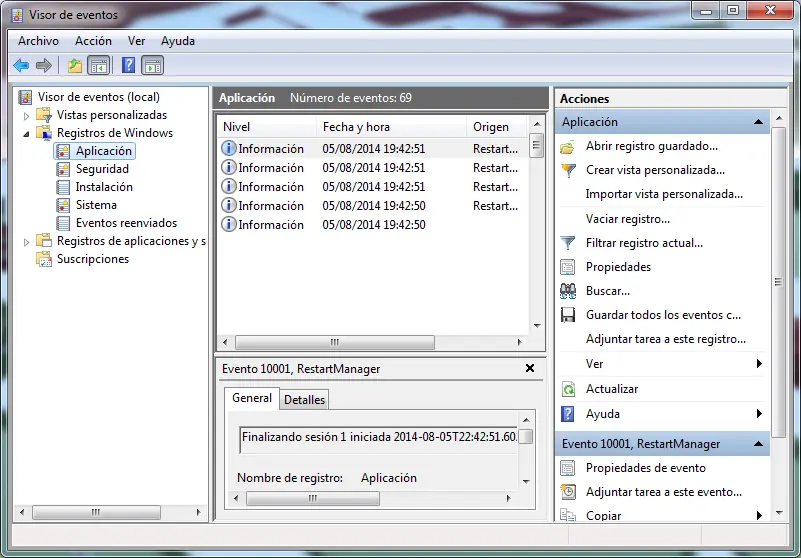Click Adjuntar tarea a este evento
This screenshot has height=558, width=801.
pos(664,492)
